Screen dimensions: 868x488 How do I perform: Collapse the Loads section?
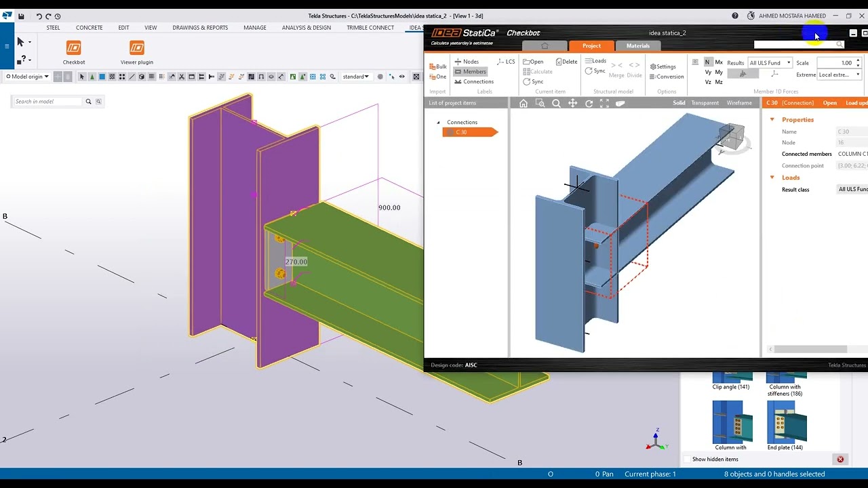772,178
